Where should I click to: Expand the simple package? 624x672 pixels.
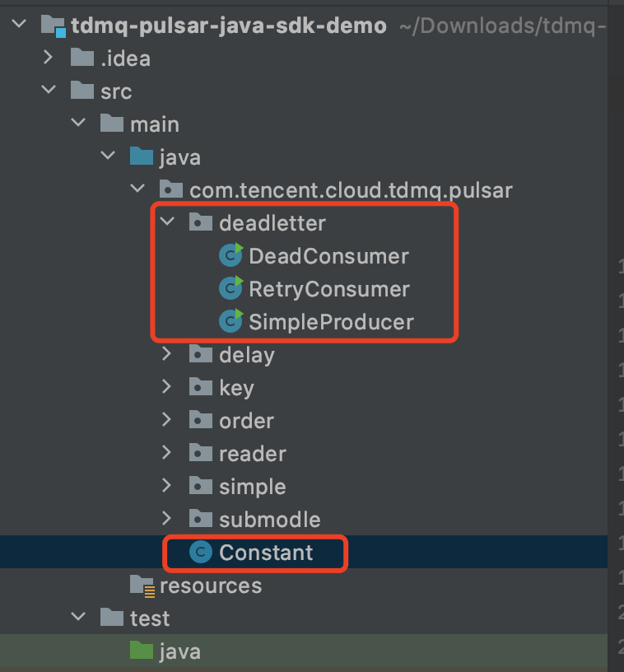click(x=166, y=486)
